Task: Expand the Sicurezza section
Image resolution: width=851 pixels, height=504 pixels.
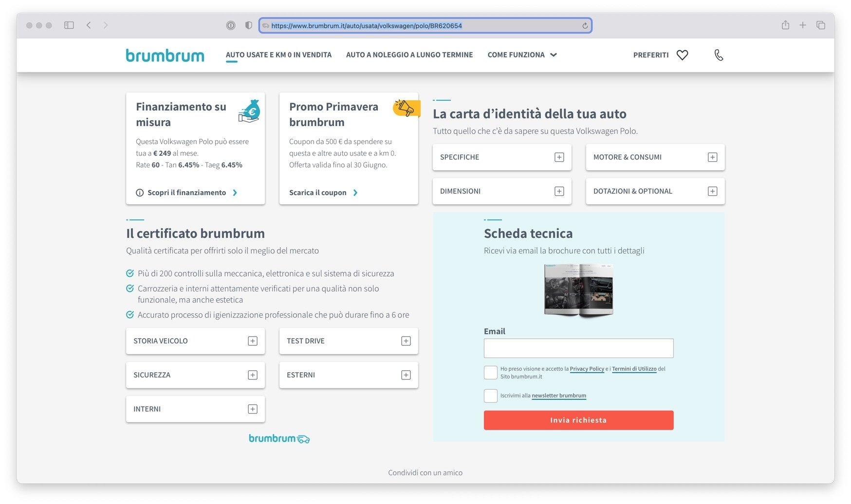Action: tap(195, 375)
